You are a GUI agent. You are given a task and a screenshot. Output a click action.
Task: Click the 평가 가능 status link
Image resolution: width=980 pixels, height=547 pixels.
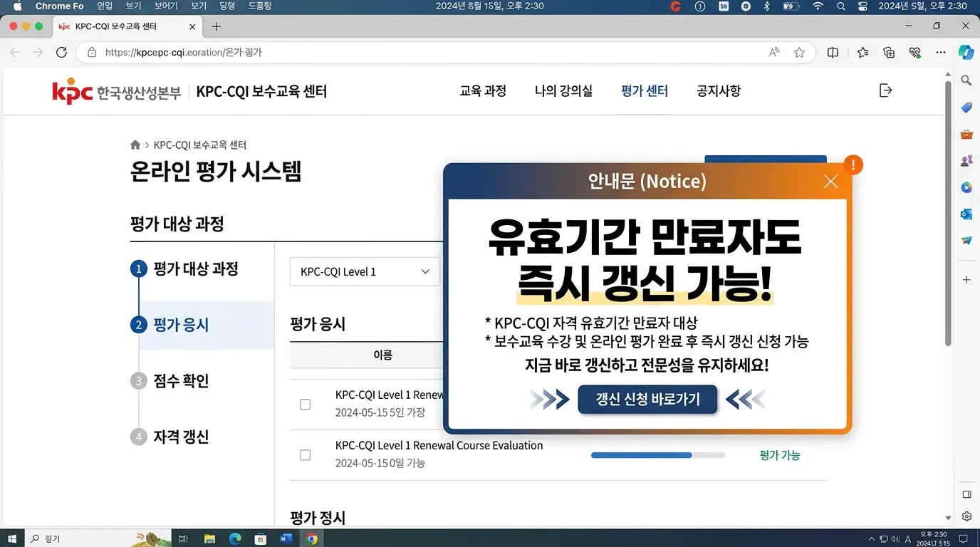click(x=780, y=455)
